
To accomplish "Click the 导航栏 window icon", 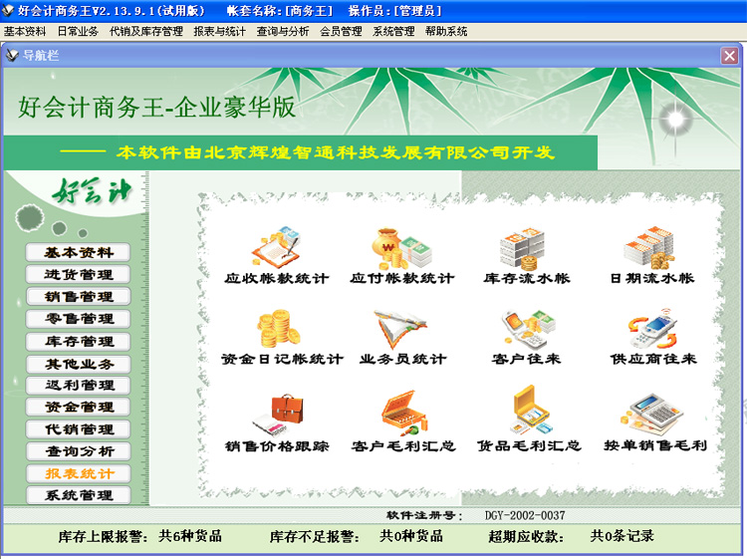I will coord(12,55).
